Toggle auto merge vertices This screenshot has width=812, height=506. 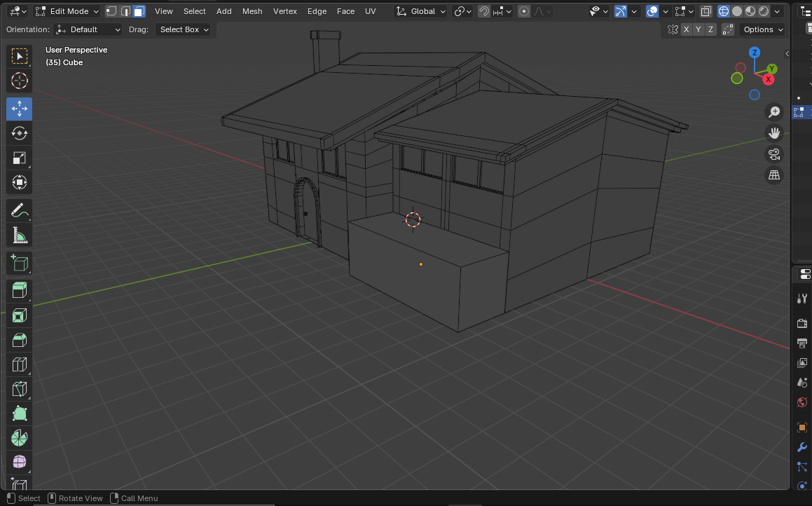click(728, 29)
